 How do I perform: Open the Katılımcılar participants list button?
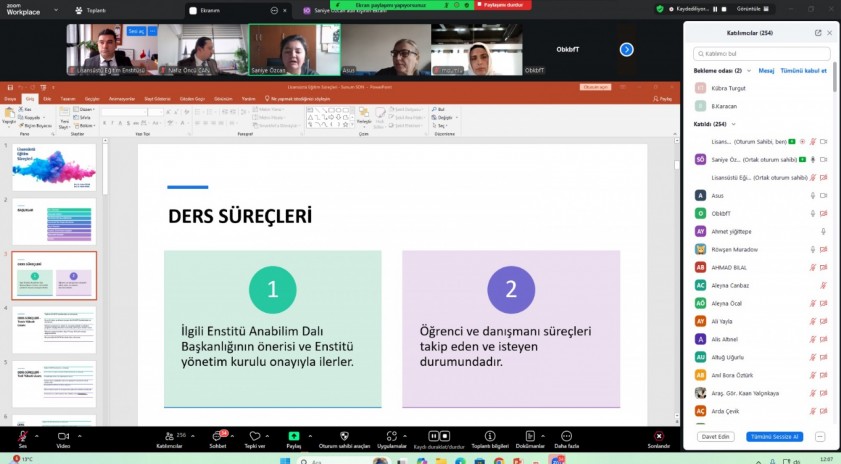click(169, 437)
